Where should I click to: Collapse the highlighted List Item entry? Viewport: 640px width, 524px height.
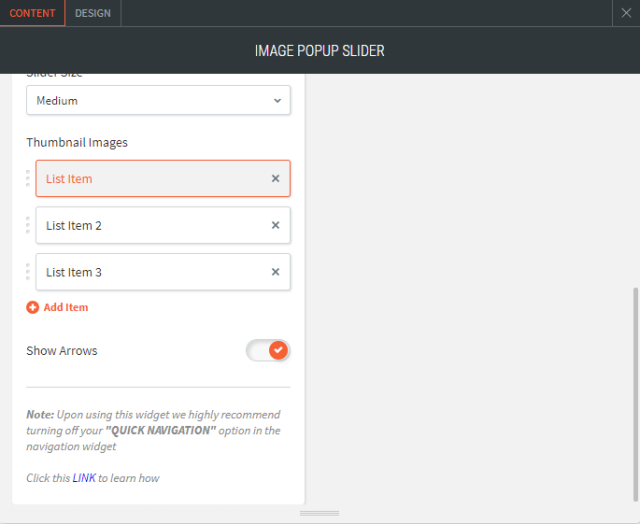click(x=150, y=179)
